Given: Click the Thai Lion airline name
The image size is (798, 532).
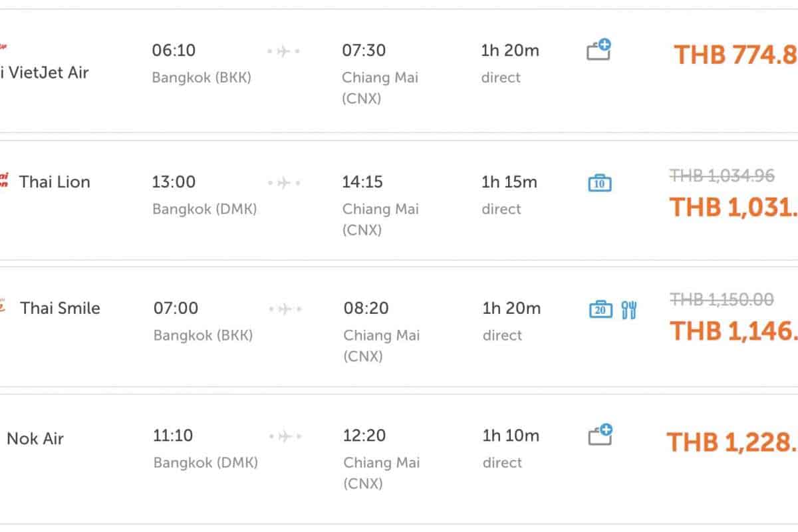Looking at the screenshot, I should 55,182.
